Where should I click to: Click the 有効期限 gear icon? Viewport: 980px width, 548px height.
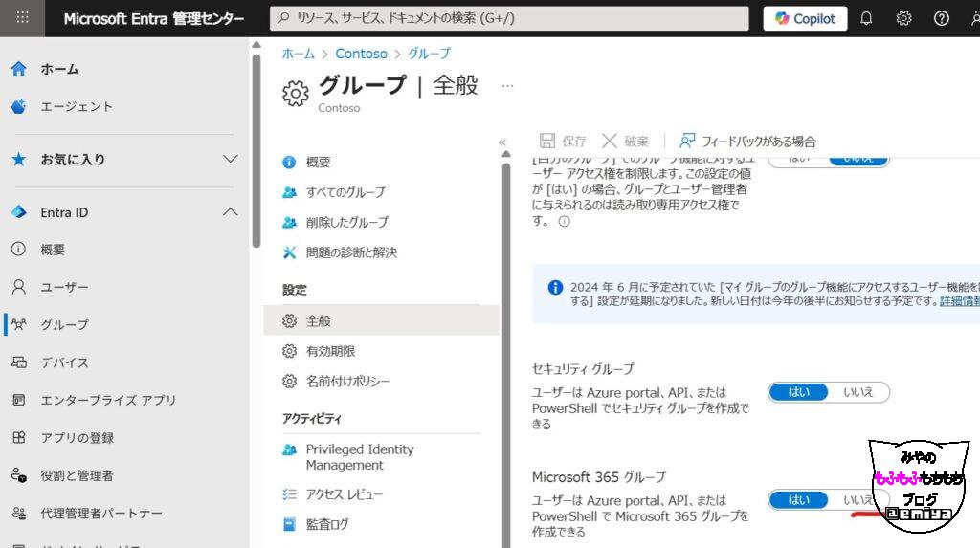[x=289, y=351]
